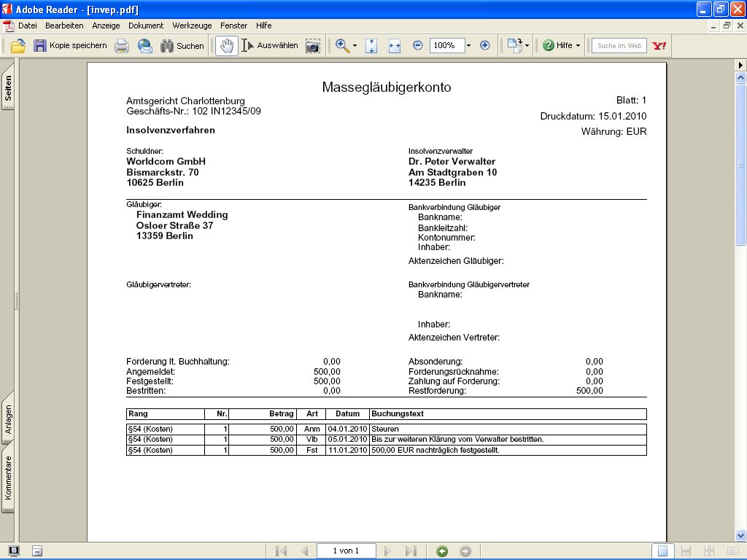Click the Druckdatum 15.01.2010 text
The height and width of the screenshot is (560, 747).
tap(593, 116)
